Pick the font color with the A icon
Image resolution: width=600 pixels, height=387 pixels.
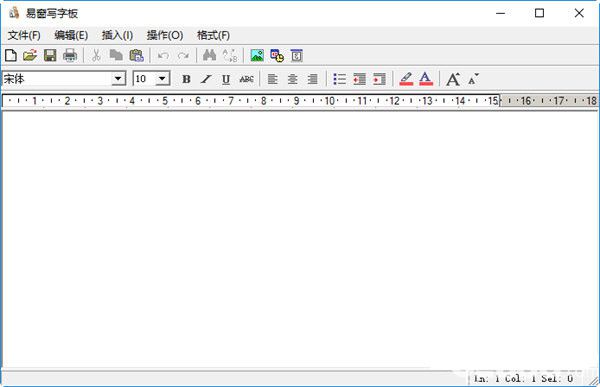coord(426,79)
